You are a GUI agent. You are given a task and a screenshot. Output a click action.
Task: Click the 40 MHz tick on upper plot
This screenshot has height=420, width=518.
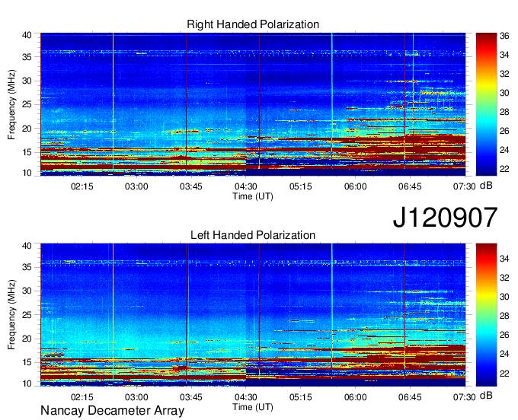(27, 35)
